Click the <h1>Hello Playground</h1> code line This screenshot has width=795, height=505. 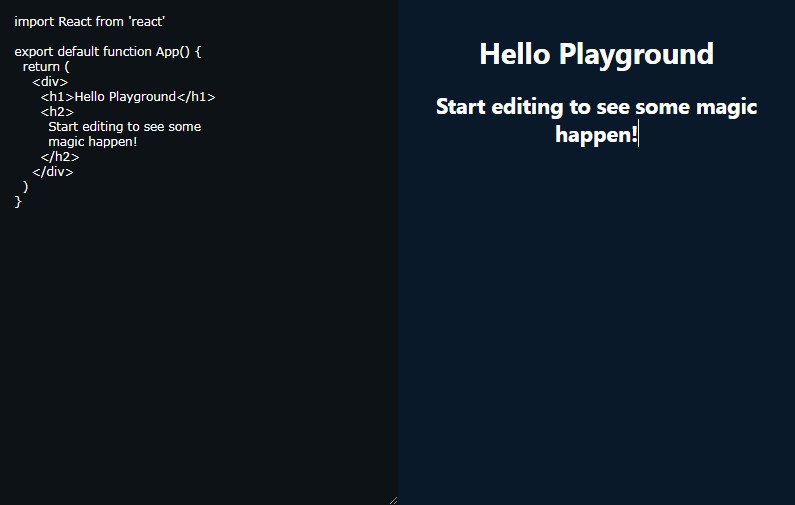tap(128, 97)
